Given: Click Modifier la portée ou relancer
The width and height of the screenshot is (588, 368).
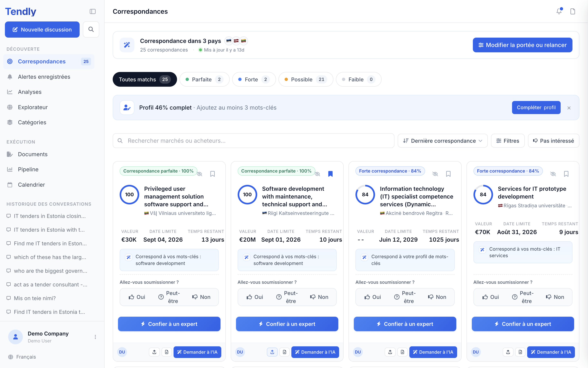Looking at the screenshot, I should (x=522, y=45).
